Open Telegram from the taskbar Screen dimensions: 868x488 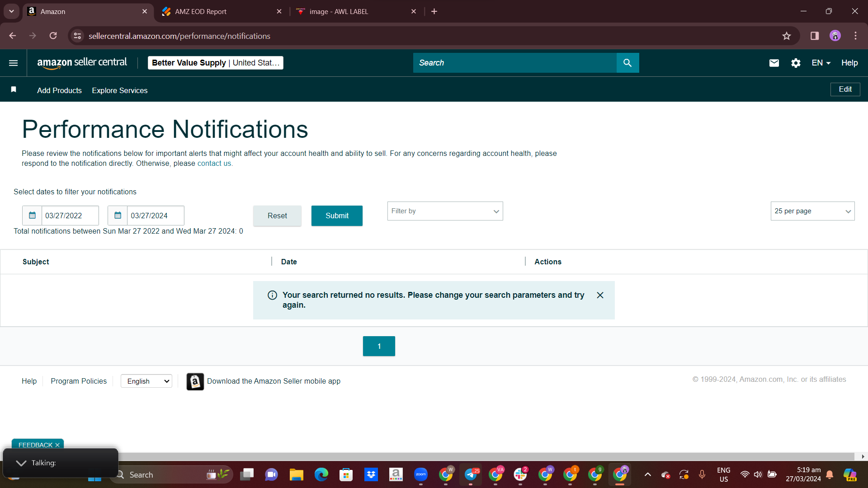click(x=471, y=475)
